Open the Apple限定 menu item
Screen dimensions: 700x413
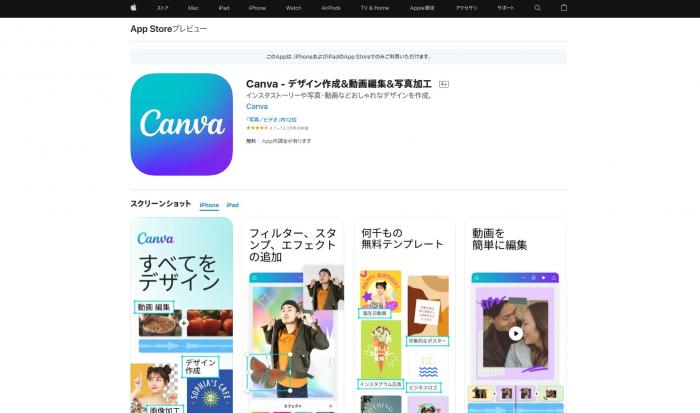click(422, 8)
